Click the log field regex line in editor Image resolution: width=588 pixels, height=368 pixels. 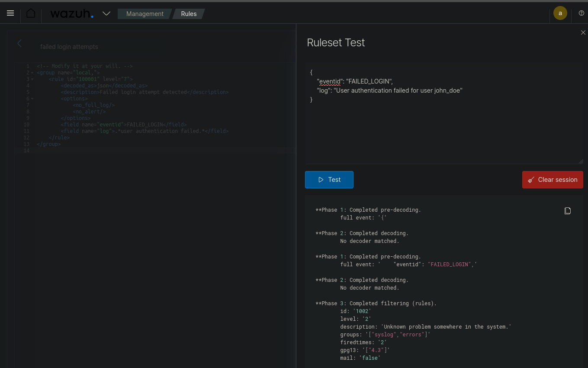click(x=145, y=131)
